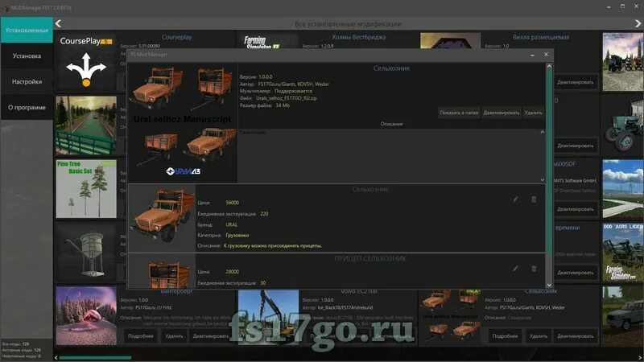Edit the ПРИЦЕП СЕЛЬХОЗНИК item with pencil icon
The image size is (644, 362).
(x=515, y=269)
